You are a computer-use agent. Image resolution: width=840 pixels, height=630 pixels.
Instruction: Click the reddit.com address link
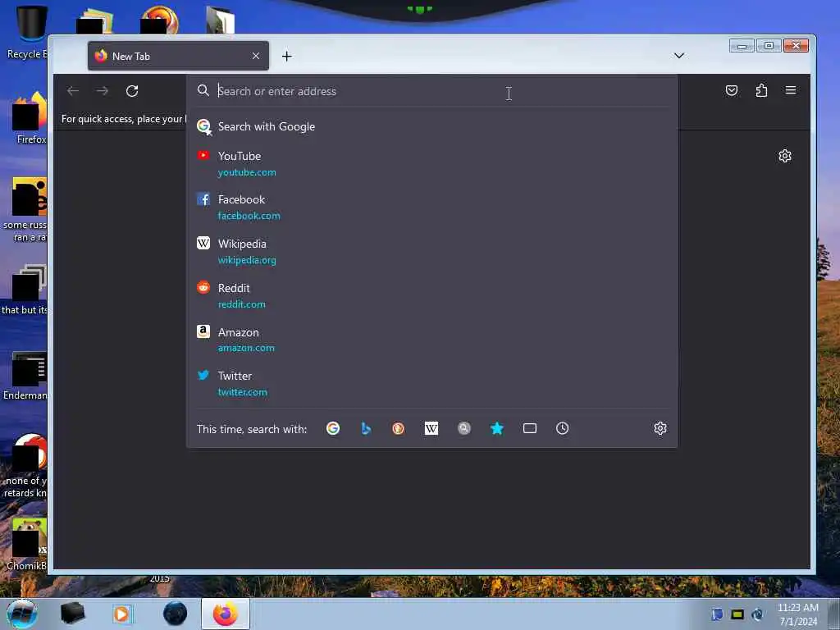click(242, 304)
